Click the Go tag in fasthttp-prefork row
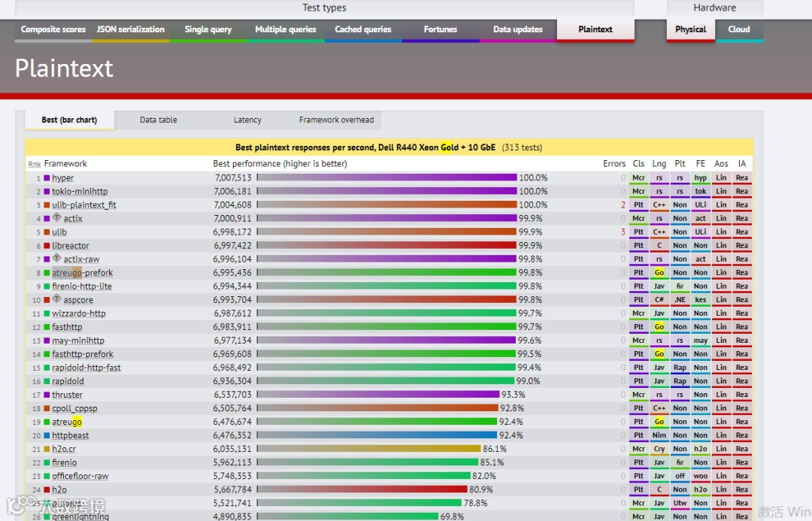The image size is (812, 521). [x=659, y=354]
